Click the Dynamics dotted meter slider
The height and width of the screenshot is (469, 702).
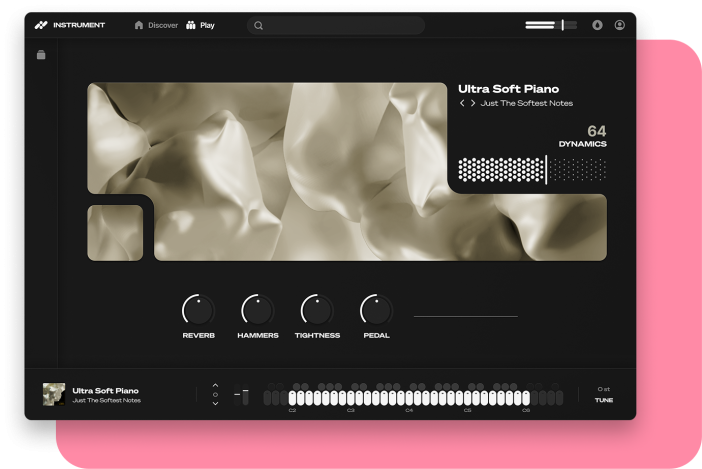[x=532, y=169]
